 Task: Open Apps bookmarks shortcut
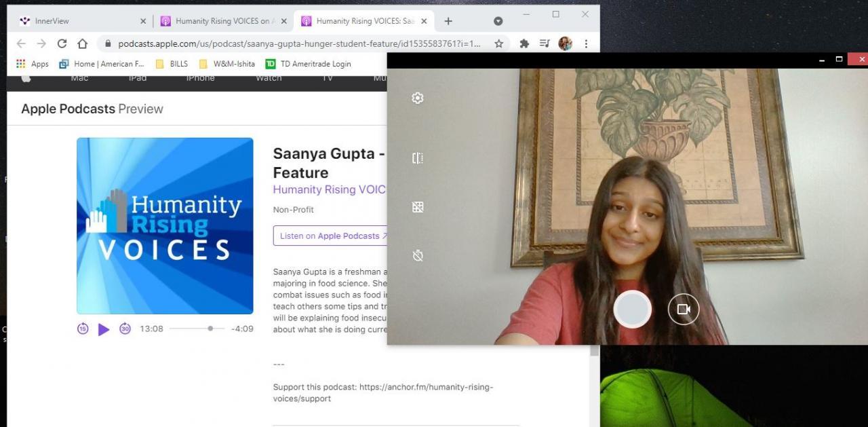pos(33,64)
